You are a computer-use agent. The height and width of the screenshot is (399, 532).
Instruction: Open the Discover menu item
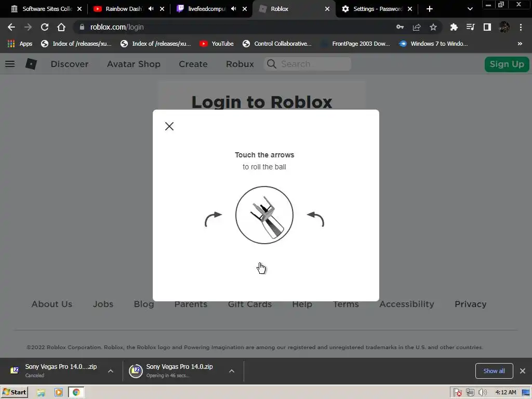pyautogui.click(x=70, y=64)
